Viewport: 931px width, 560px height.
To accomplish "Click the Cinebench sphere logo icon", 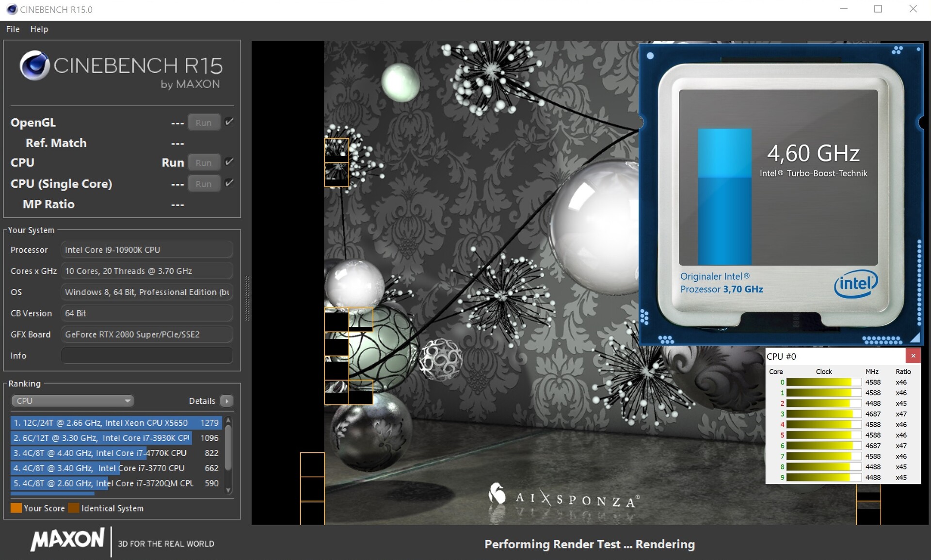I will click(x=34, y=65).
